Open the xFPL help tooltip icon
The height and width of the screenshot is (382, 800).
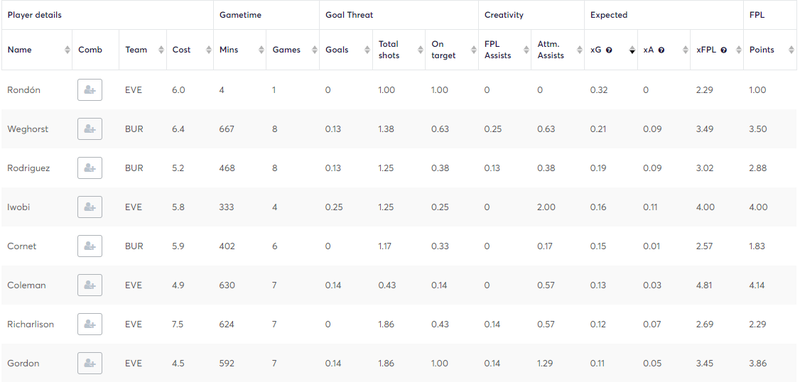point(723,50)
